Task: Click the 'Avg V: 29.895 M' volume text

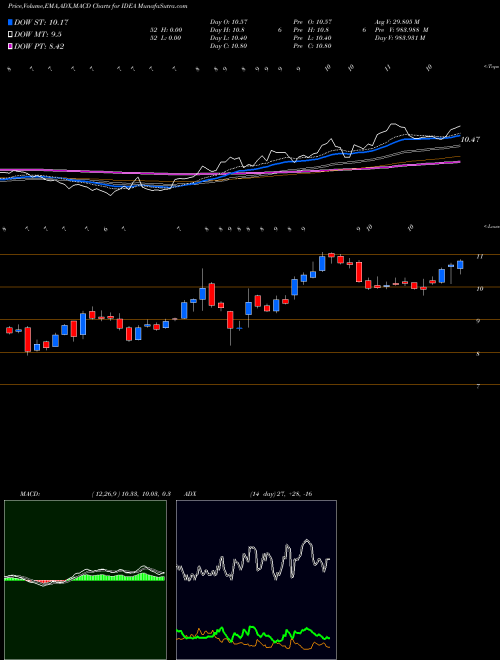Action: tap(397, 22)
